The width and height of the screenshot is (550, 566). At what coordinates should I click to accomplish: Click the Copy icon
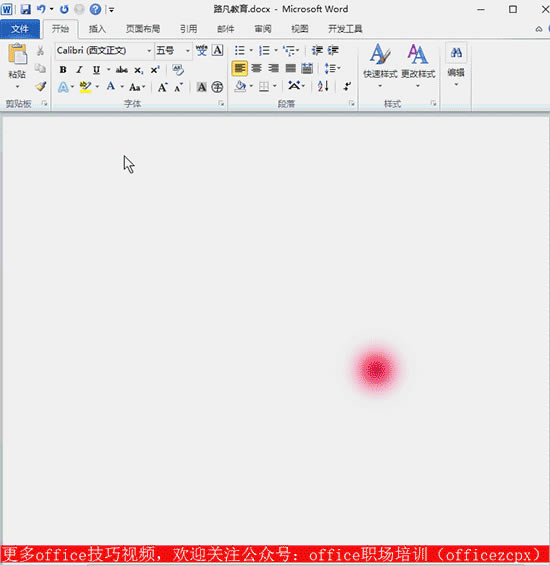click(x=40, y=68)
